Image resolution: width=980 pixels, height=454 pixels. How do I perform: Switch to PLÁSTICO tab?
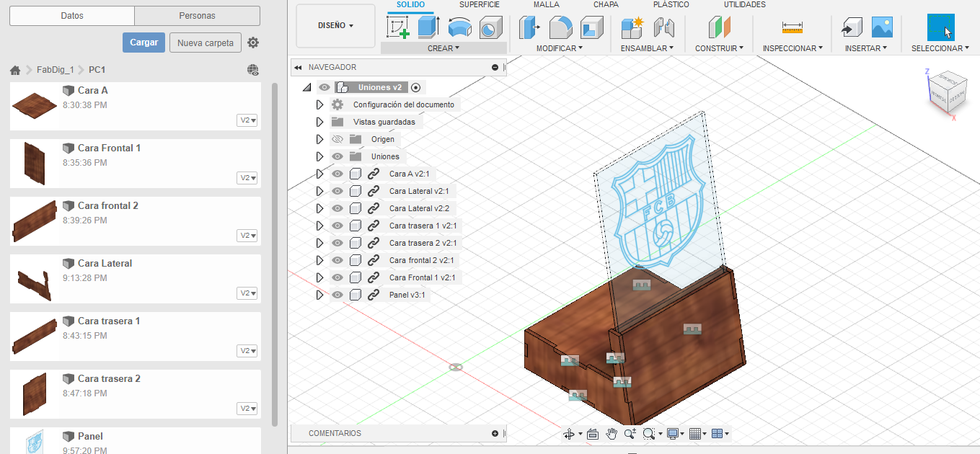click(671, 5)
